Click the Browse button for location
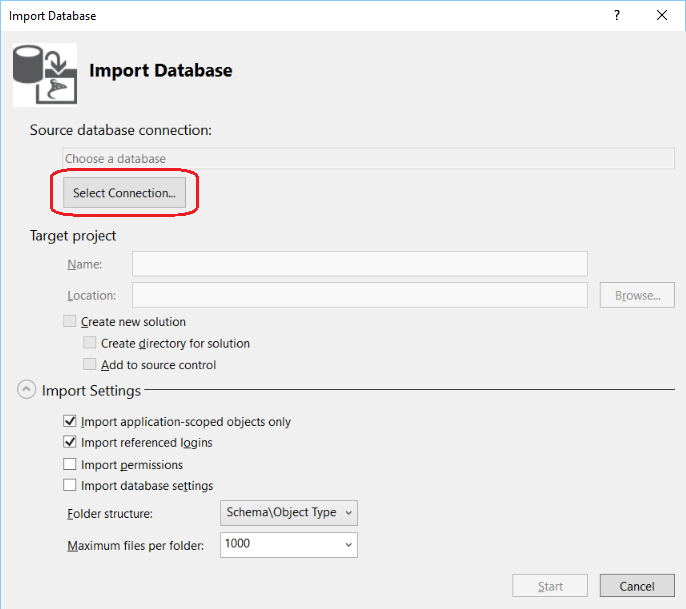 pyautogui.click(x=637, y=295)
